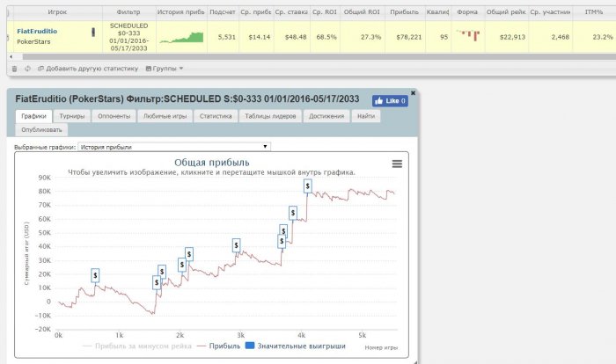
Task: Click the dollar marker near 65K
Action: (293, 214)
